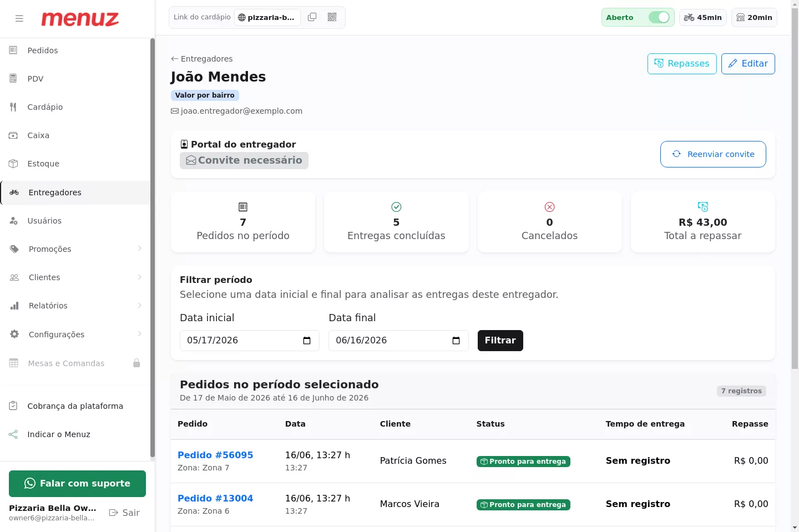
Task: Click the Mesas e Comandas lock icon
Action: (x=136, y=363)
